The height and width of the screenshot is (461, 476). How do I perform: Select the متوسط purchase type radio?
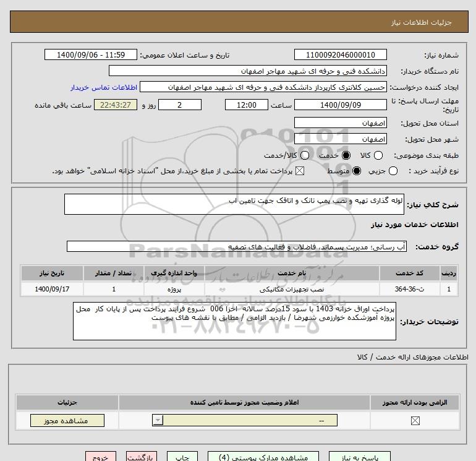click(x=357, y=171)
